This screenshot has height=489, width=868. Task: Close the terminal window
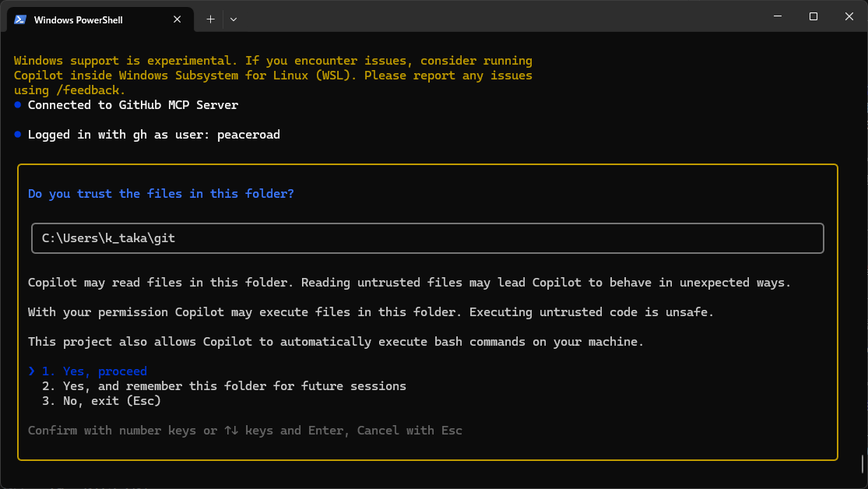(849, 16)
